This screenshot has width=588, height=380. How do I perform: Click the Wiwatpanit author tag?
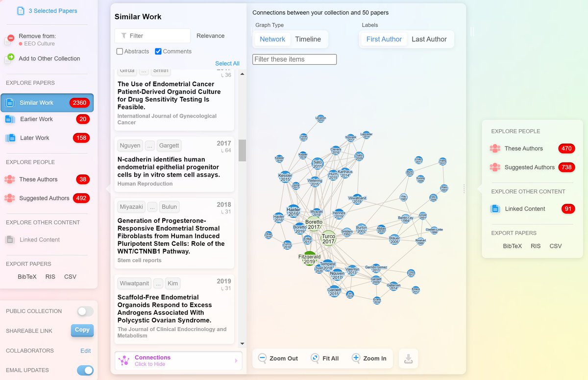pos(135,284)
